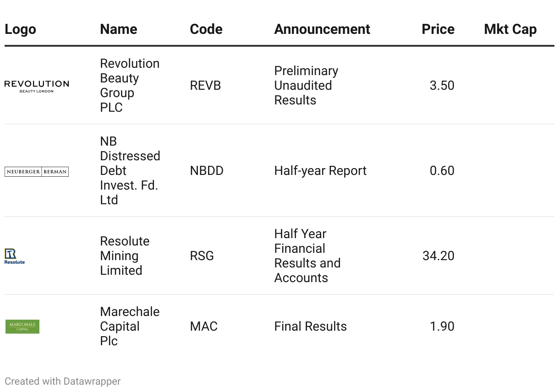Click the Mkt Cap column header
Screen dimensions: 559x392
[510, 29]
